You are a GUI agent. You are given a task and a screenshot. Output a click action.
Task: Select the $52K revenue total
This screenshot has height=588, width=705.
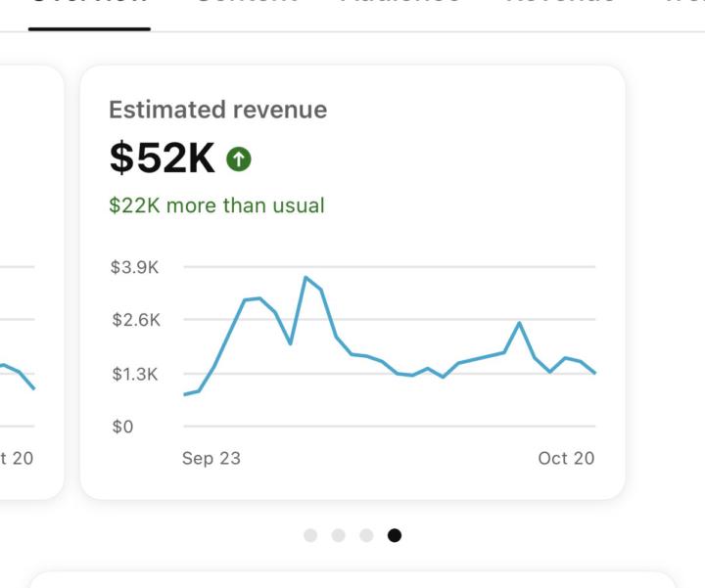tap(163, 158)
